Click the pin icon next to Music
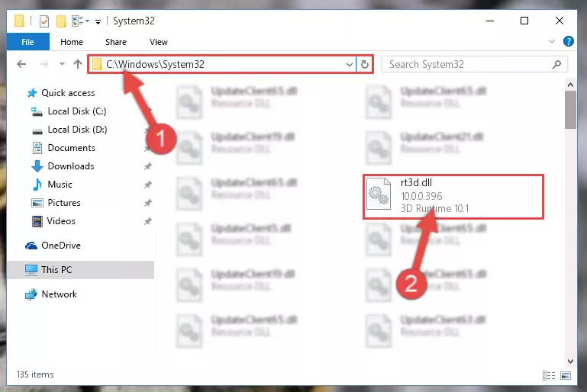This screenshot has height=392, width=587. pos(148,185)
